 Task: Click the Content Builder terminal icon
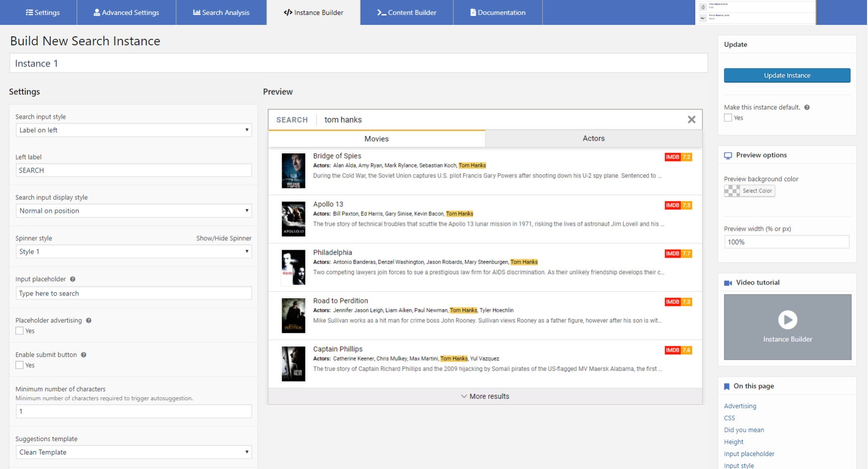[380, 12]
